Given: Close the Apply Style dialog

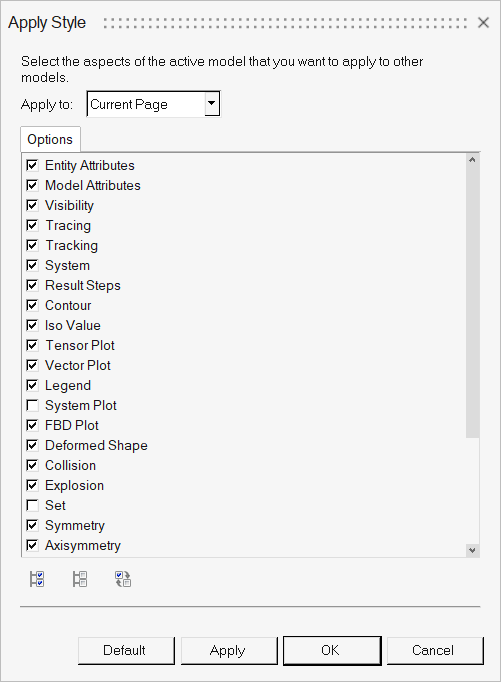Looking at the screenshot, I should click(483, 23).
